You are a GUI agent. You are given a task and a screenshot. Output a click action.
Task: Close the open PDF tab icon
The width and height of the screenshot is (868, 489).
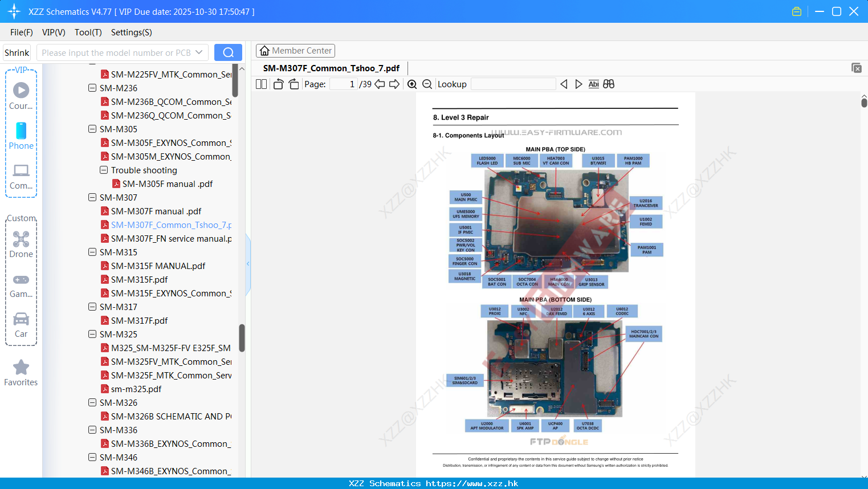857,68
